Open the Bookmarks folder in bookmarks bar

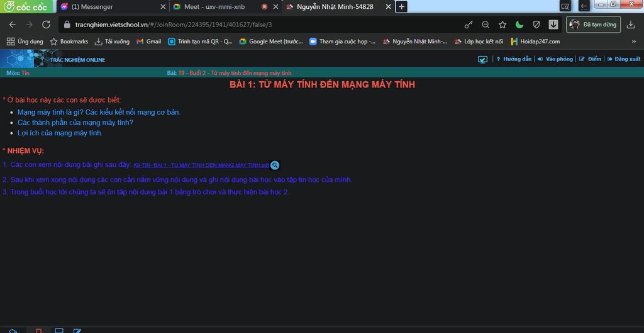click(69, 42)
